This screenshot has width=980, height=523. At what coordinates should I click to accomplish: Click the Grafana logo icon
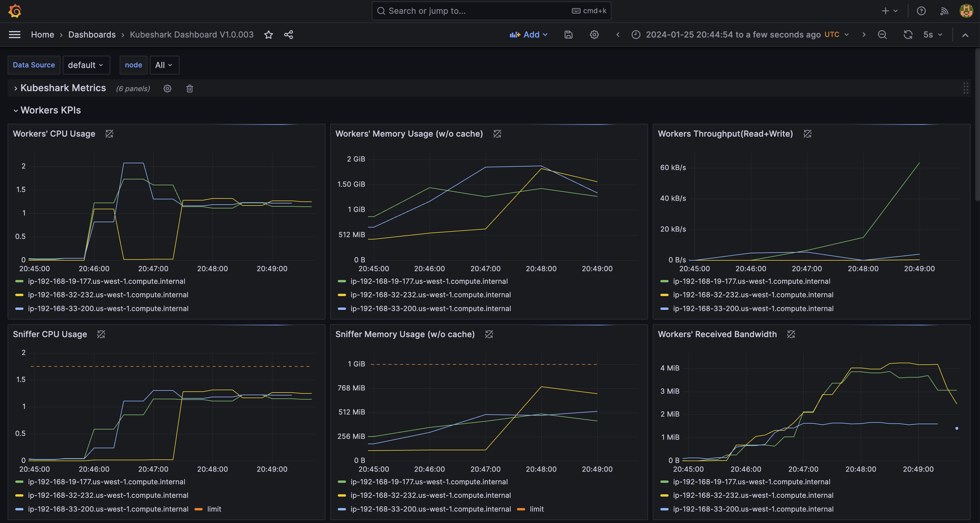[x=15, y=11]
